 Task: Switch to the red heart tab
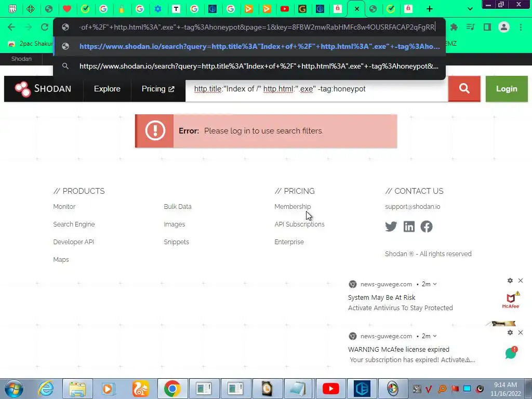point(67,9)
